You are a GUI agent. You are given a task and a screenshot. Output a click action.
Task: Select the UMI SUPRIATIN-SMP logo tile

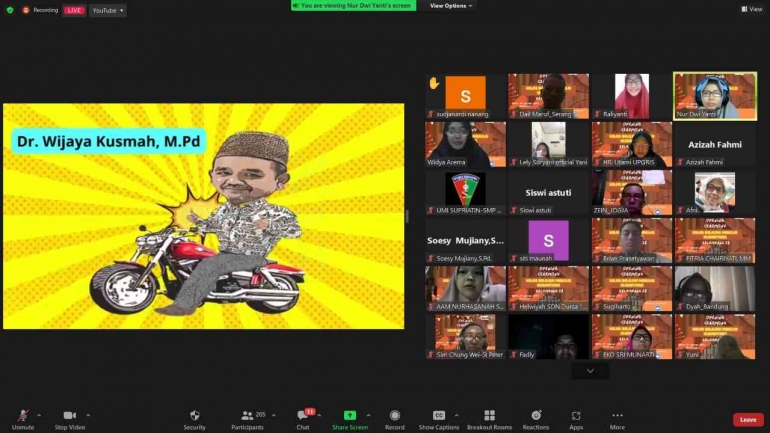(466, 192)
